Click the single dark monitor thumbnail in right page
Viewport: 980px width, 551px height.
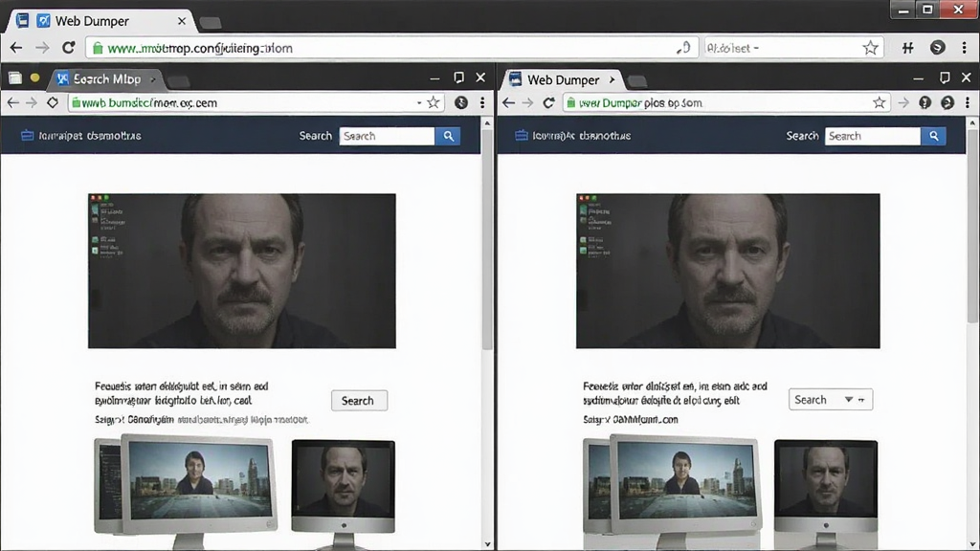point(826,493)
